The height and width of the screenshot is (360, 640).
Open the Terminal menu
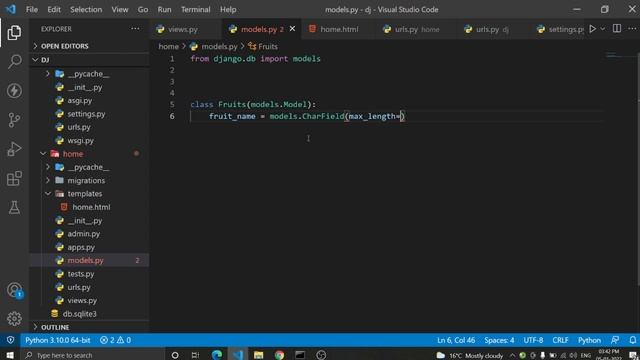tap(196, 9)
